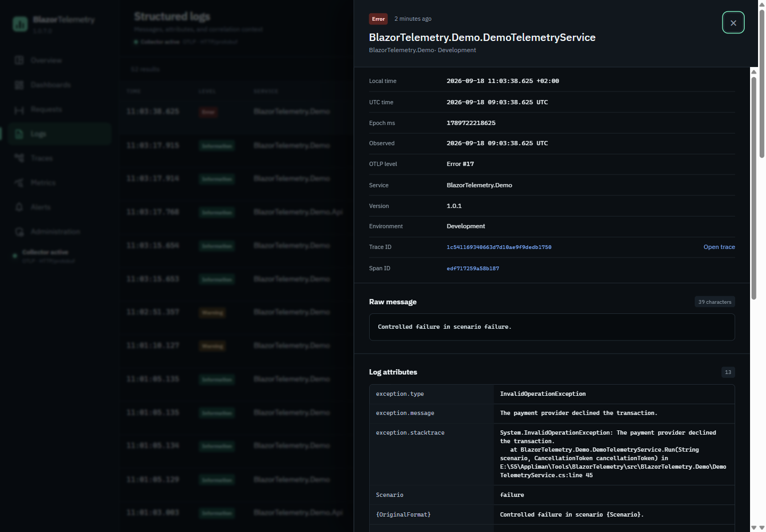The image size is (766, 532).
Task: Click the '2 minutes ago' timestamp
Action: 413,19
